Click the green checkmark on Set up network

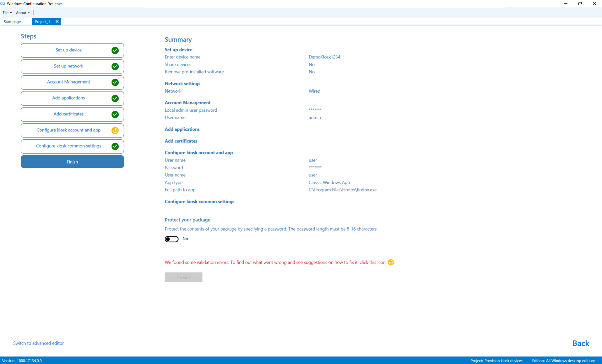tap(115, 66)
